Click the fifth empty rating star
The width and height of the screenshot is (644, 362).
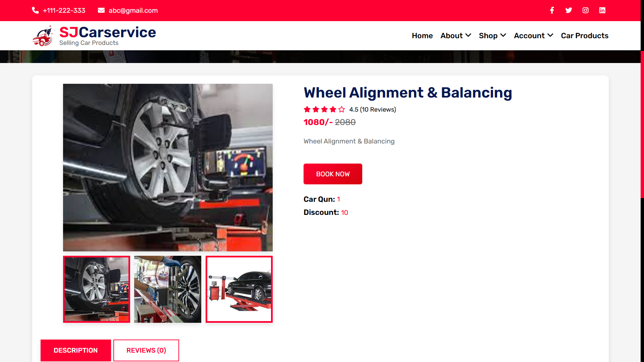coord(341,109)
